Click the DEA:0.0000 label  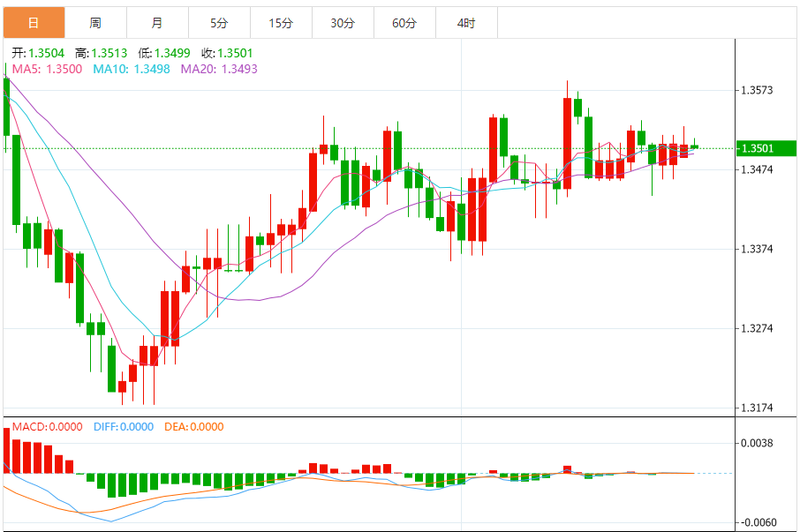pos(194,426)
